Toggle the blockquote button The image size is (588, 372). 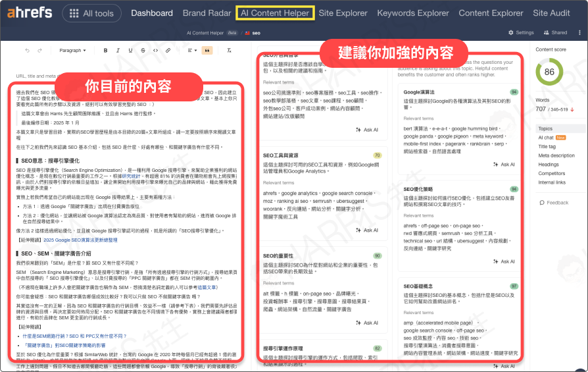(207, 50)
